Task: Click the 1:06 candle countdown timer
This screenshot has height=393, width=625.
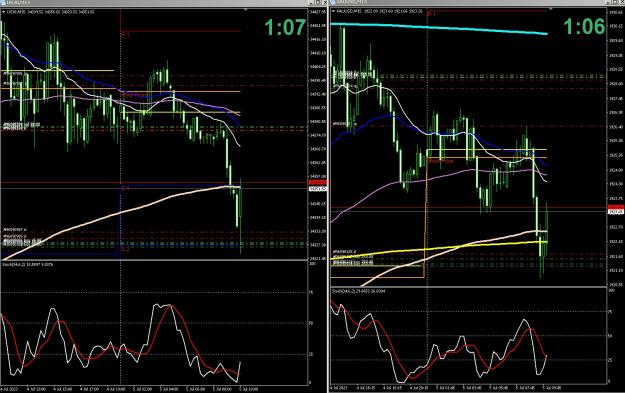Action: point(584,27)
